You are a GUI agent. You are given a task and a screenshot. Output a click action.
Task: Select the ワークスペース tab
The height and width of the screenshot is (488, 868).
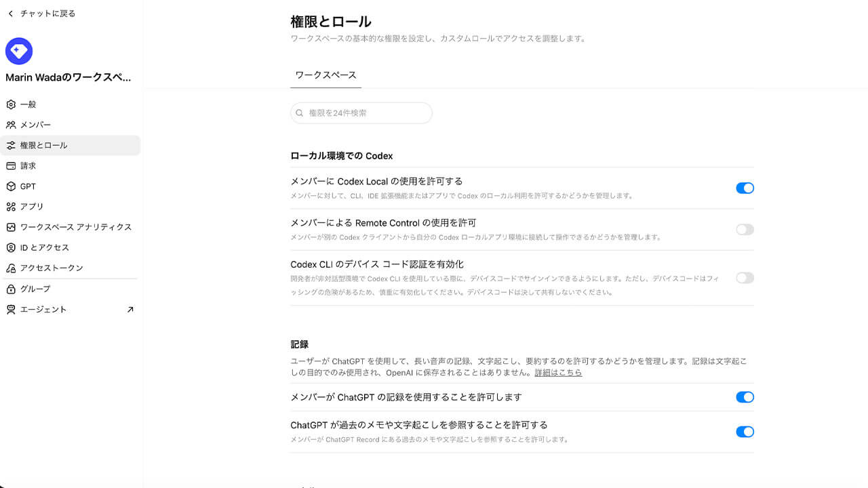pyautogui.click(x=326, y=75)
